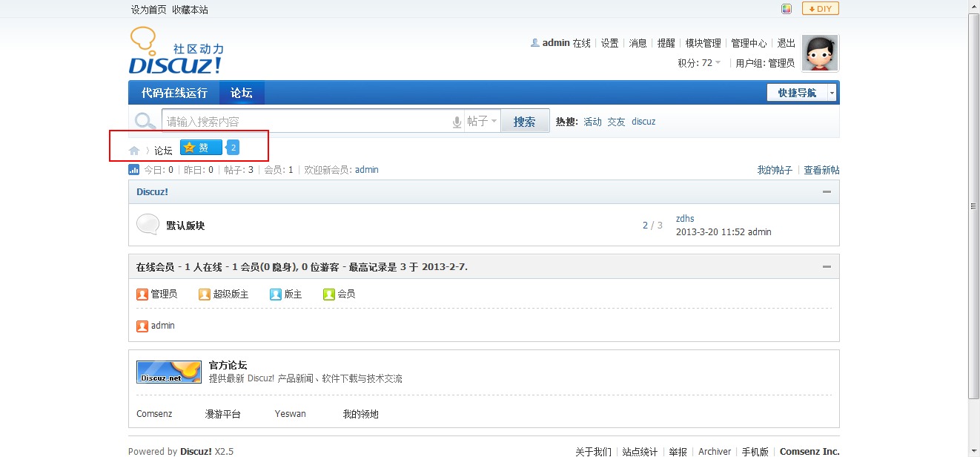Click the 管理员 legend user icon
The image size is (980, 457).
coord(142,295)
